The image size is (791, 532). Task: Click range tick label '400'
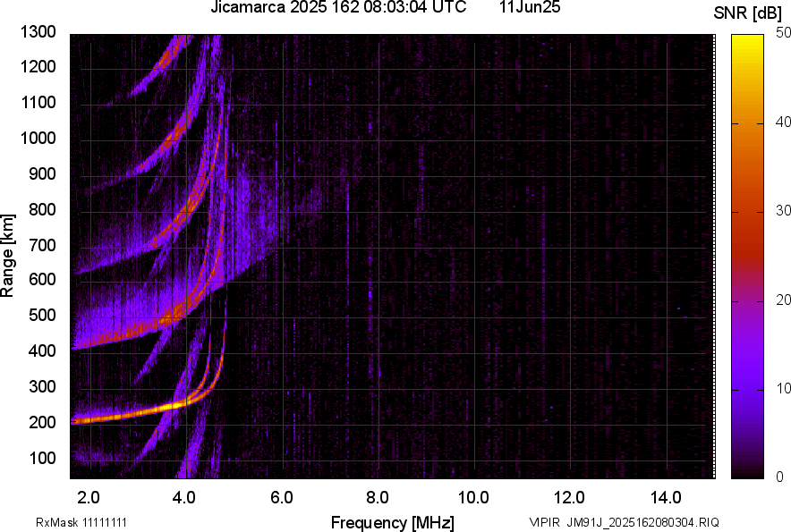pos(42,350)
